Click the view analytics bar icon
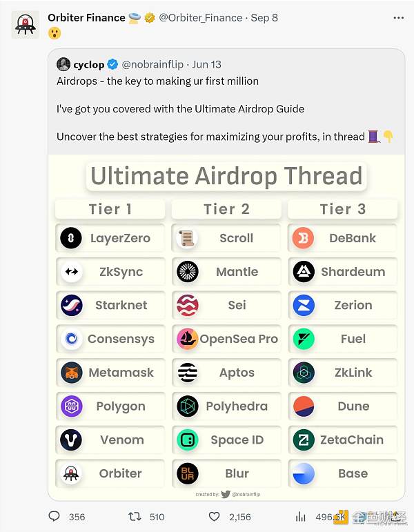 pos(300,516)
